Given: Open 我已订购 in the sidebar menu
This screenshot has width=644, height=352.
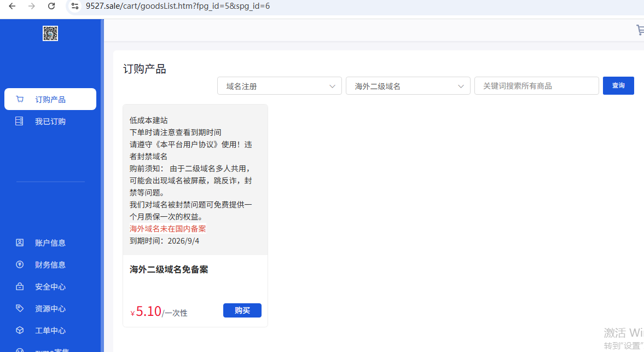Looking at the screenshot, I should tap(50, 121).
